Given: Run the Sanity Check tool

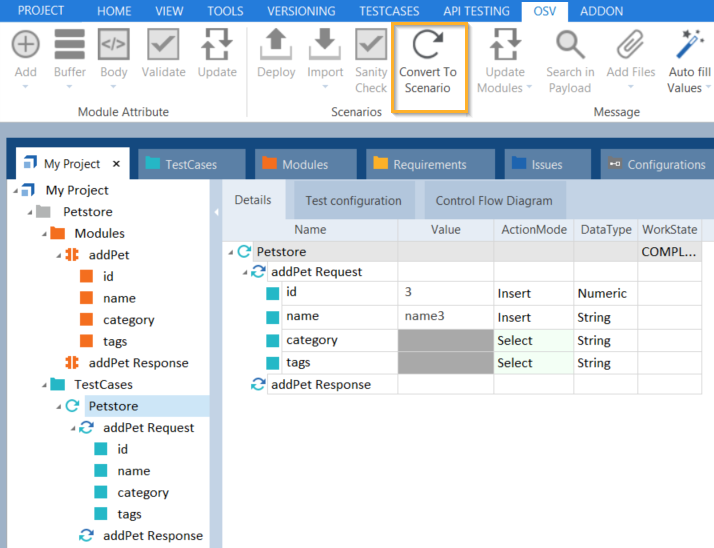Looking at the screenshot, I should coord(371,46).
